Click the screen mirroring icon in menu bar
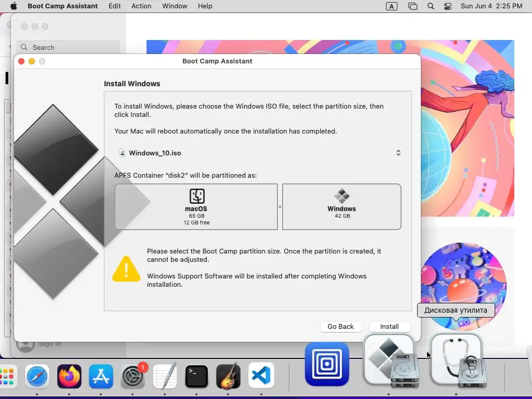Viewport: 532px width, 399px height. click(413, 6)
